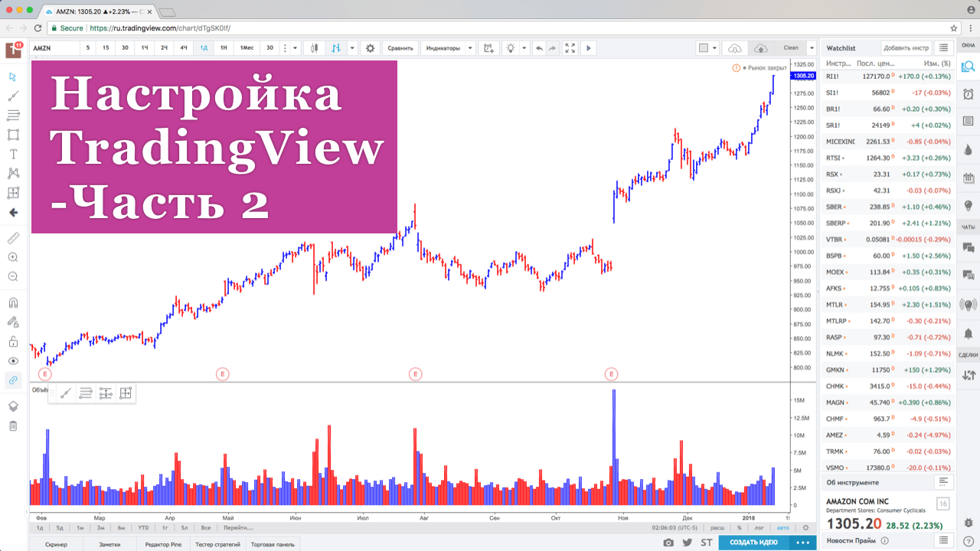Screen dimensions: 980x551
Task: Select GMKN row in watchlist
Action: tap(888, 370)
